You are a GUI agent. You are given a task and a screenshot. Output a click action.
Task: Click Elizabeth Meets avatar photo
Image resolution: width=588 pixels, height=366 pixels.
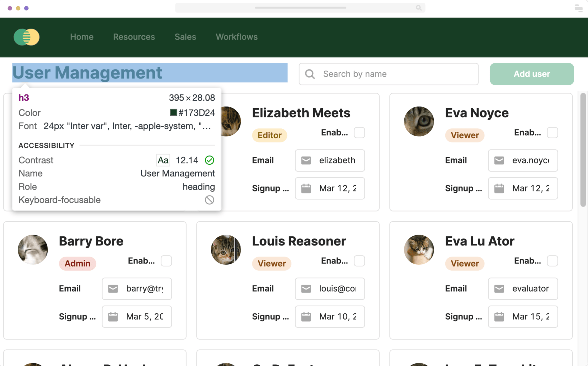[x=231, y=121]
